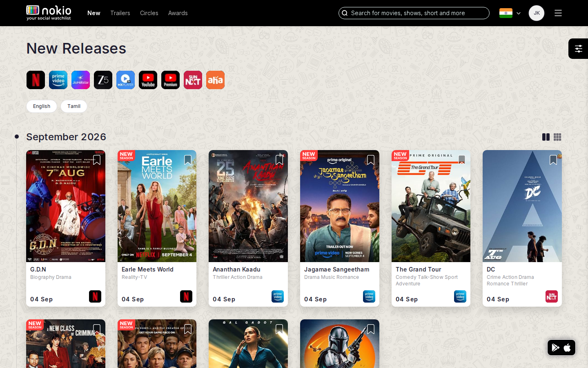The height and width of the screenshot is (368, 588).
Task: Expand the India country selector dropdown
Action: pyautogui.click(x=510, y=13)
